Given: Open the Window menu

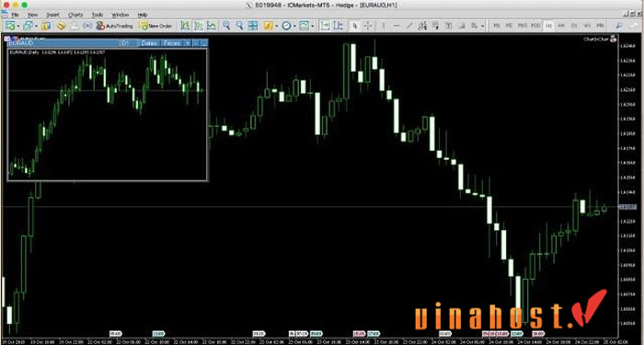Looking at the screenshot, I should tap(121, 15).
